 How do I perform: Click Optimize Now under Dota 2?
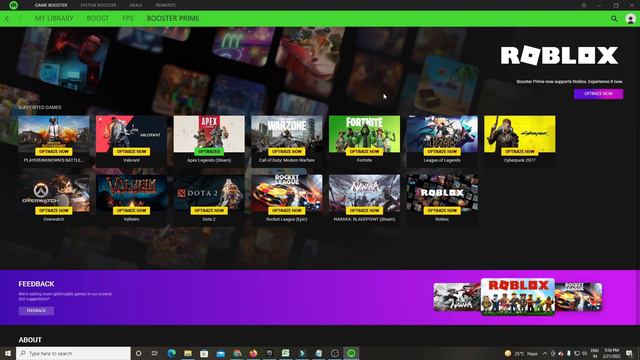click(x=209, y=211)
